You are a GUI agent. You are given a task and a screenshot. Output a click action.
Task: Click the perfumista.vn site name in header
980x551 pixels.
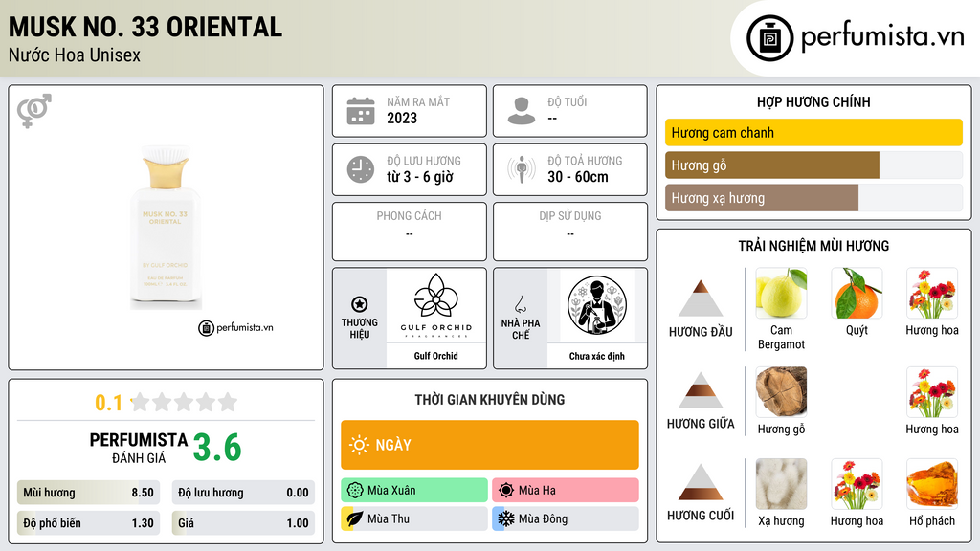[882, 36]
